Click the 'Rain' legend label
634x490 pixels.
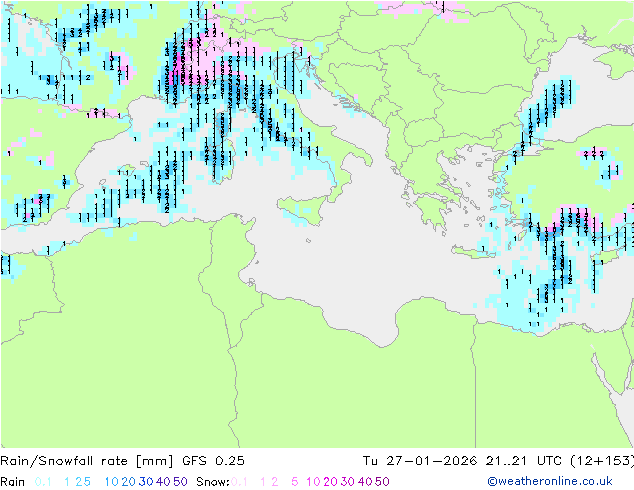13,482
